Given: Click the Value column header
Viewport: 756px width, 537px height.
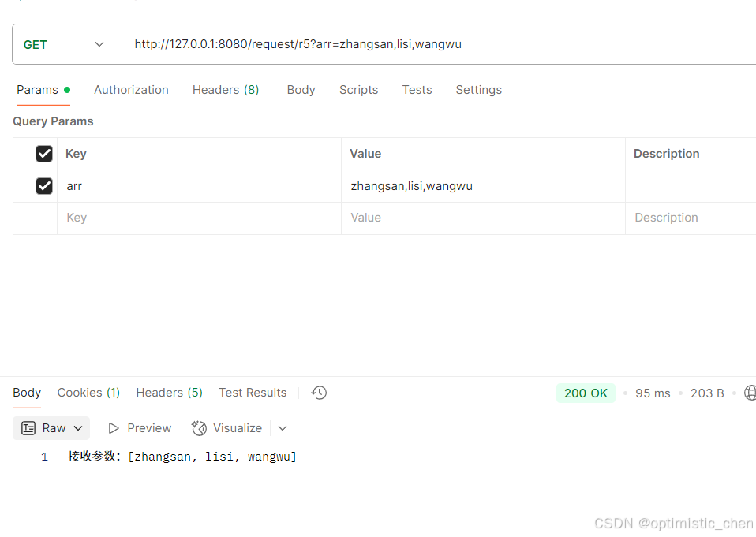Looking at the screenshot, I should [x=365, y=154].
